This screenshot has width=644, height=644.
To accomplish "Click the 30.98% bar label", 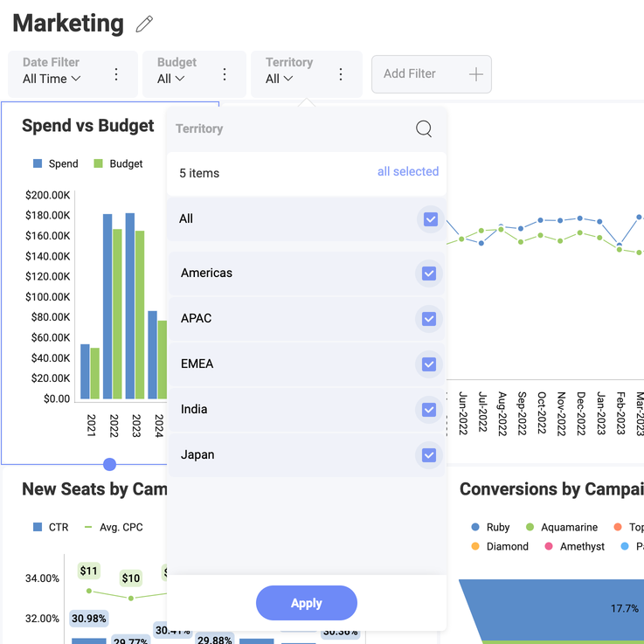I will (x=89, y=619).
